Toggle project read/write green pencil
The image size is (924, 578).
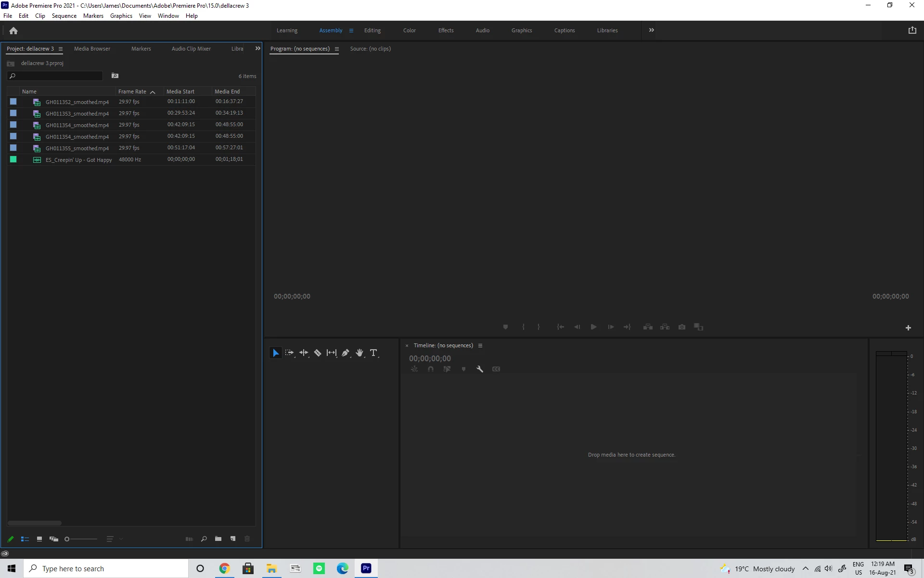pos(11,539)
